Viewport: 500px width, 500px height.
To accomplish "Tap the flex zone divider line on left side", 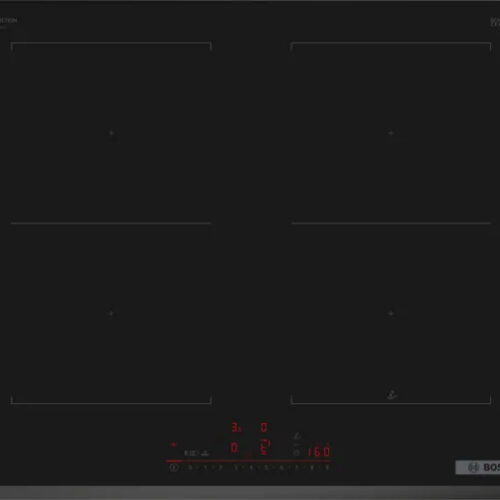I will pos(111,223).
